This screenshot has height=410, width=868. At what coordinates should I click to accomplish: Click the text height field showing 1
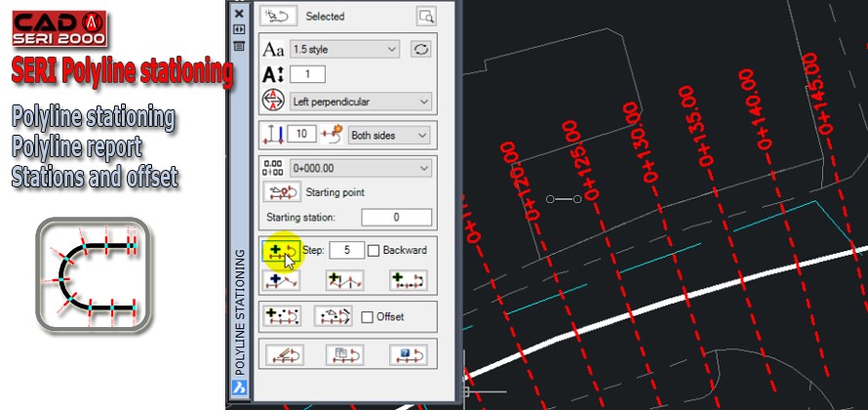point(307,74)
